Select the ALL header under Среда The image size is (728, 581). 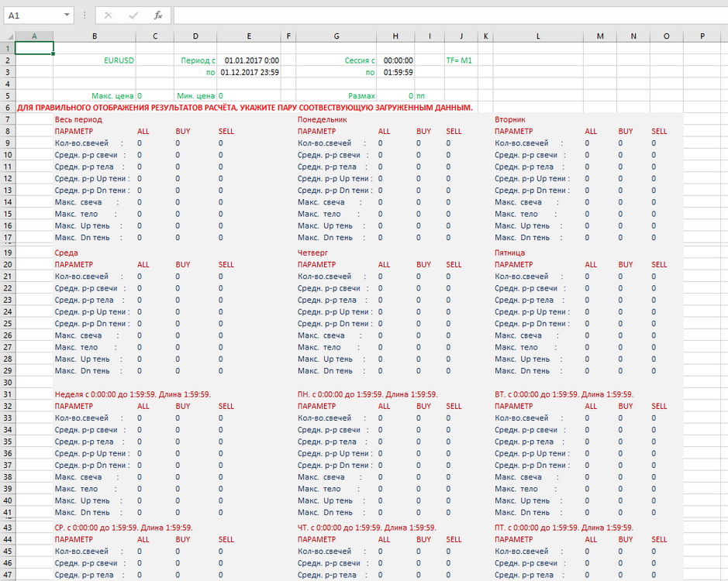coord(143,264)
